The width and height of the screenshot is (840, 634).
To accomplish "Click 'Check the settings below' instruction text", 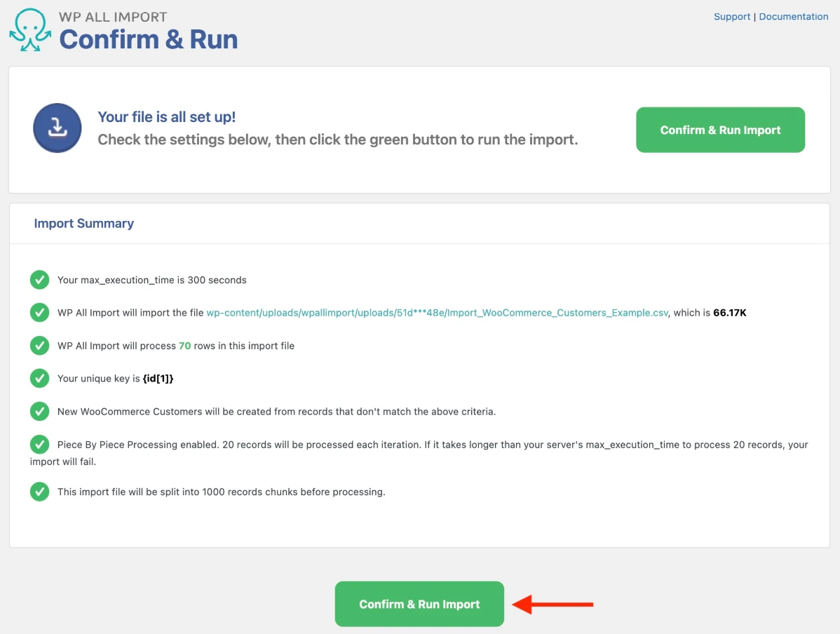I will coord(337,140).
